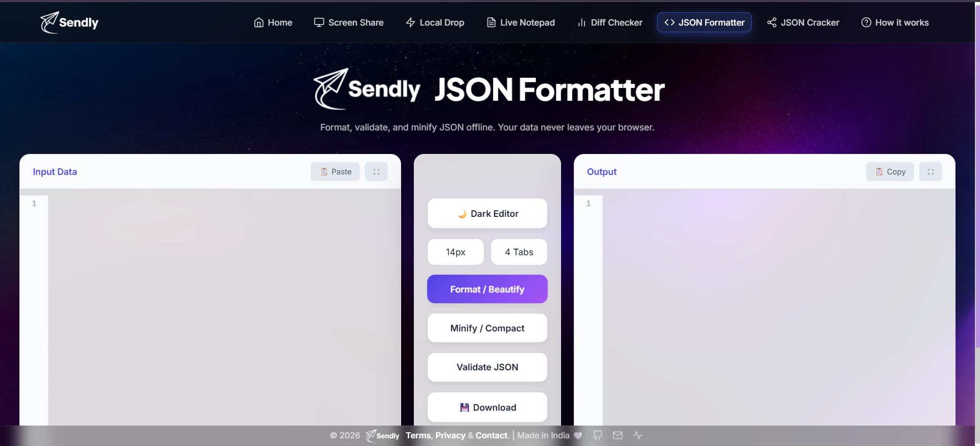This screenshot has width=980, height=446.
Task: Run Validate JSON
Action: click(487, 367)
